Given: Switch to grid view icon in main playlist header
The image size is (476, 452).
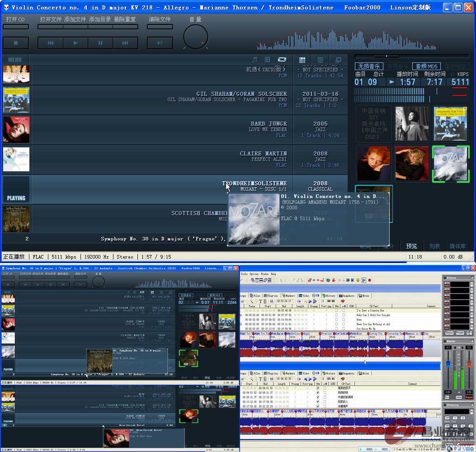Looking at the screenshot, I should (302, 60).
